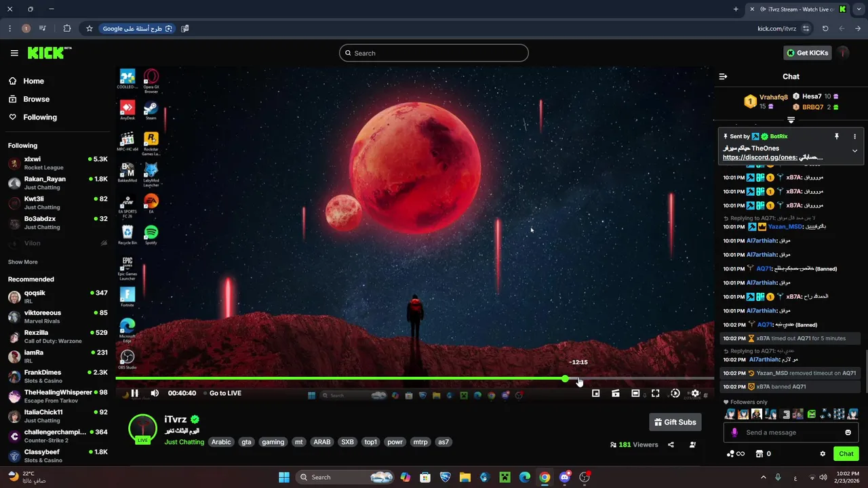Click Vrahafq8 top gifter name
Screen dimensions: 868x488
pos(774,97)
